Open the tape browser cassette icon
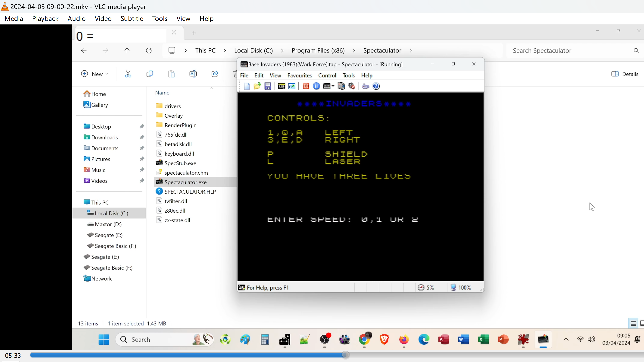The width and height of the screenshot is (644, 362). [x=282, y=86]
